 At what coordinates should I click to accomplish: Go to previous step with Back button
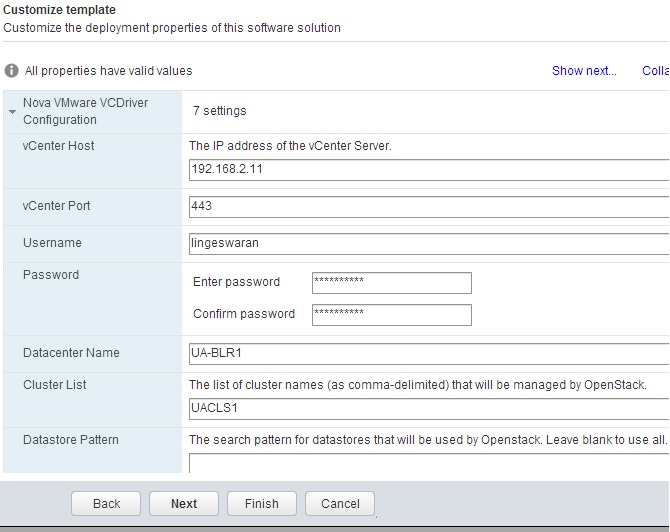106,504
